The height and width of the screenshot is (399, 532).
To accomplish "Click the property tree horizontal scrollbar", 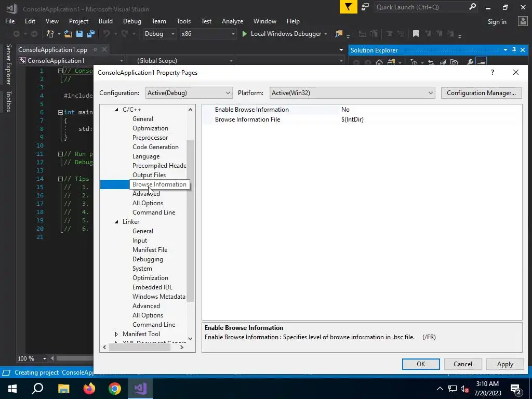I will pos(139,347).
